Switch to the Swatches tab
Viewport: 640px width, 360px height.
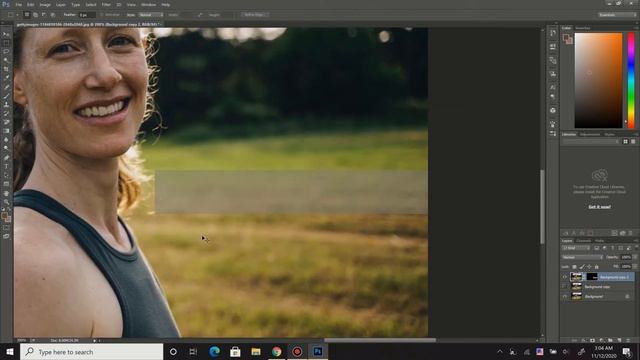582,28
